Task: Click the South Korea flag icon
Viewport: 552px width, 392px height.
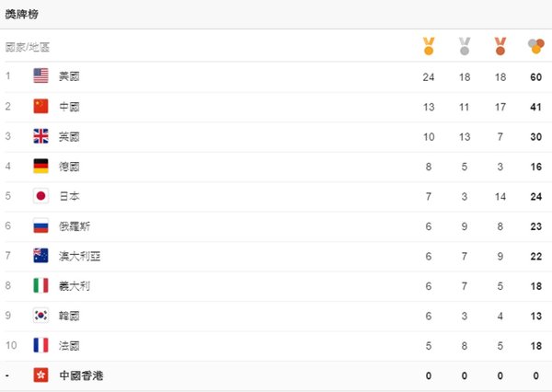Action: (40, 316)
